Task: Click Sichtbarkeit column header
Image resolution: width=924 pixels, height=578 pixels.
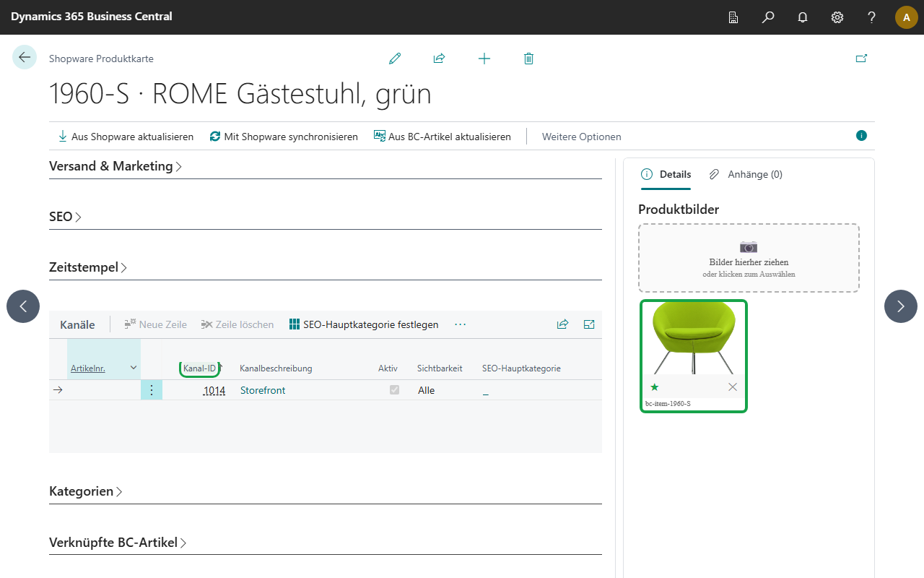Action: 440,368
